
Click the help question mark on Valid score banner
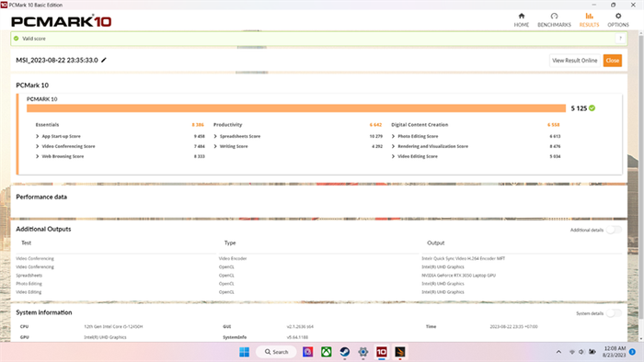620,39
